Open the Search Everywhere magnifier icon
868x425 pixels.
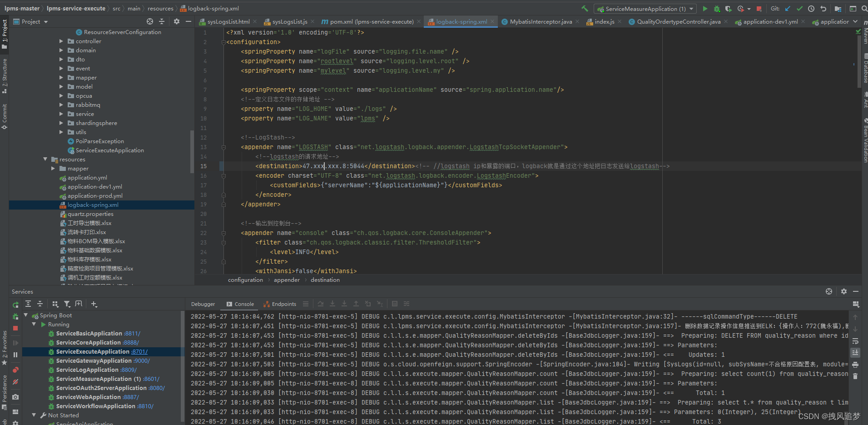(864, 9)
